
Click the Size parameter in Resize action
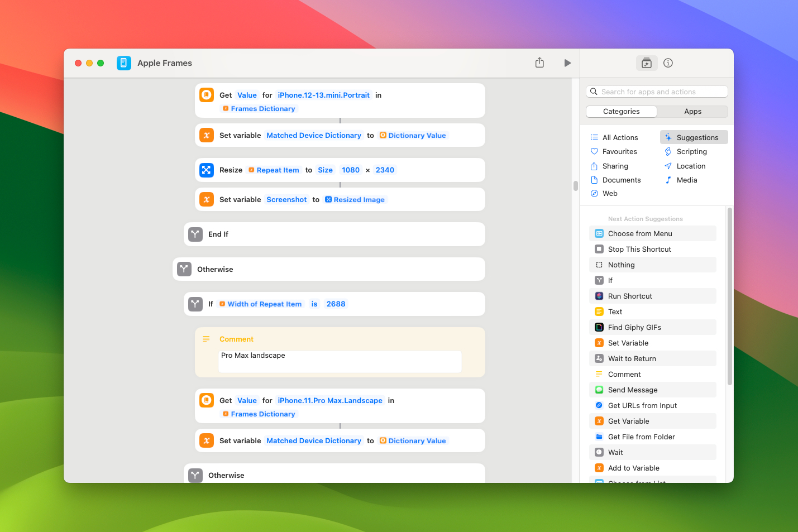click(x=325, y=170)
